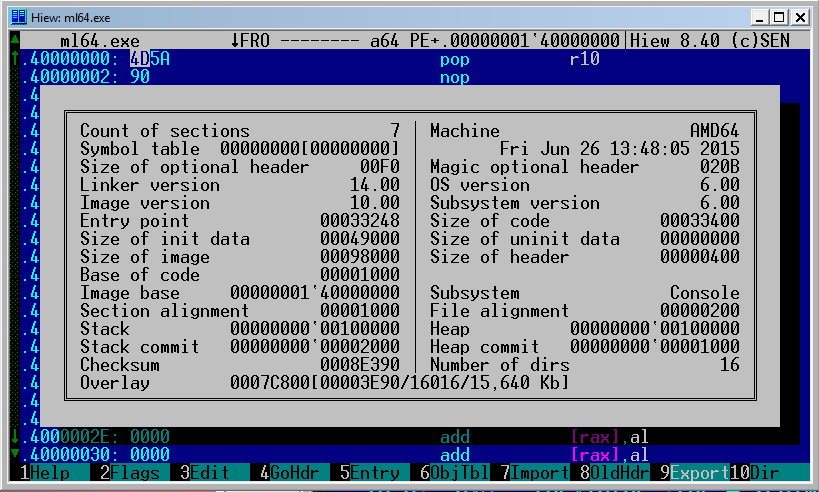819x492 pixels.
Task: Click the ml64.exe filename in status line
Action: tap(100, 40)
